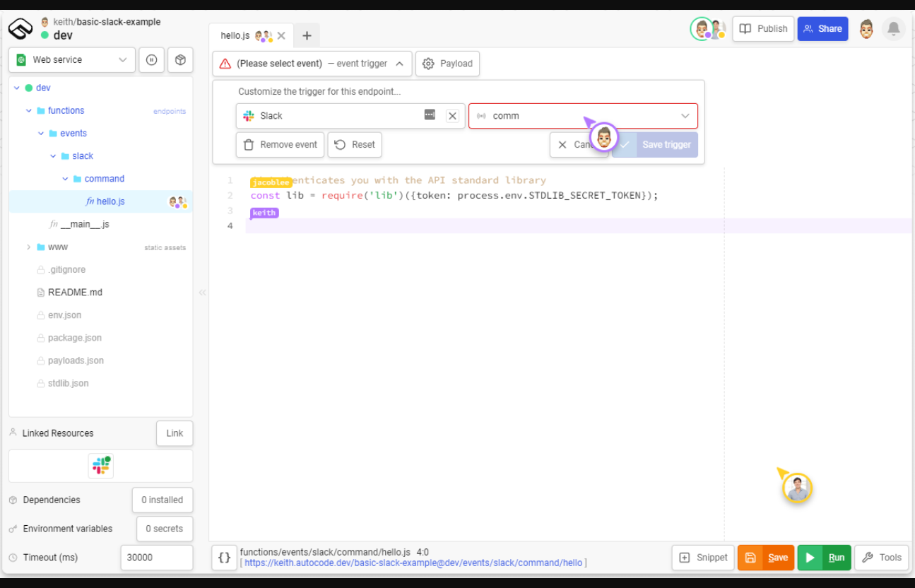The width and height of the screenshot is (915, 588).
Task: Open the notifications bell
Action: click(893, 29)
